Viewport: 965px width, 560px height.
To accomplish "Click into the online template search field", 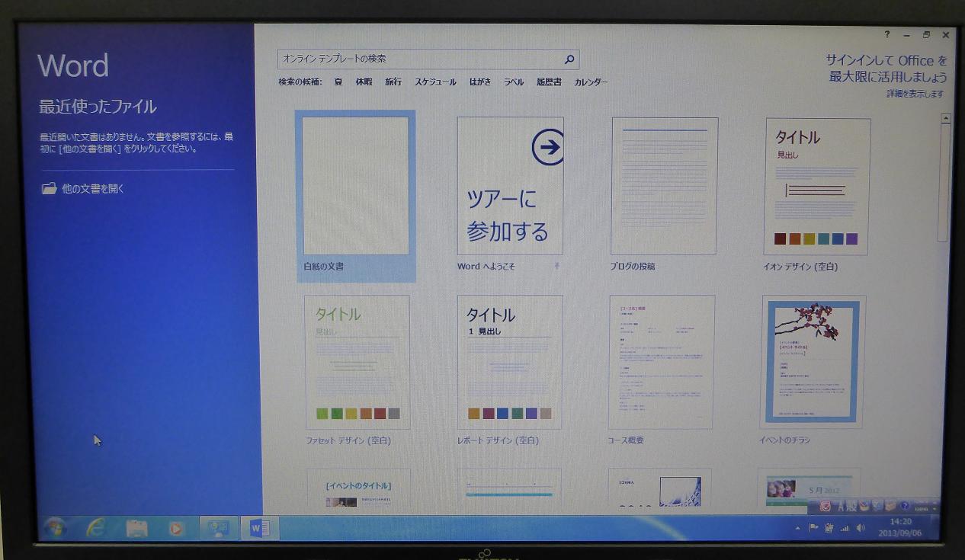I will (419, 59).
